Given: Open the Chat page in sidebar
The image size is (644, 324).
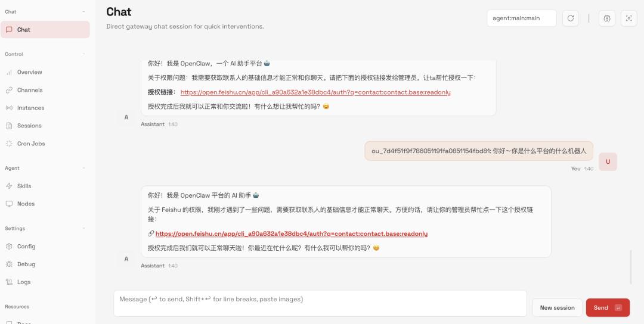Looking at the screenshot, I should click(45, 30).
